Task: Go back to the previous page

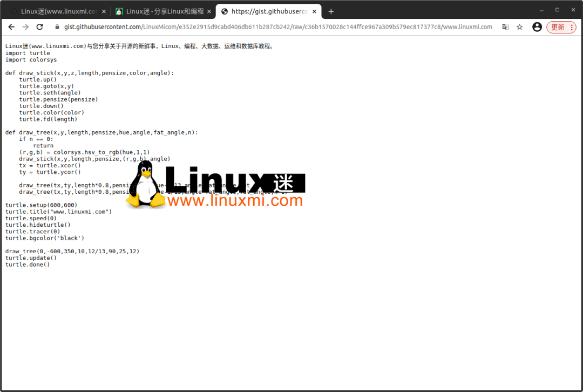Action: (x=11, y=26)
